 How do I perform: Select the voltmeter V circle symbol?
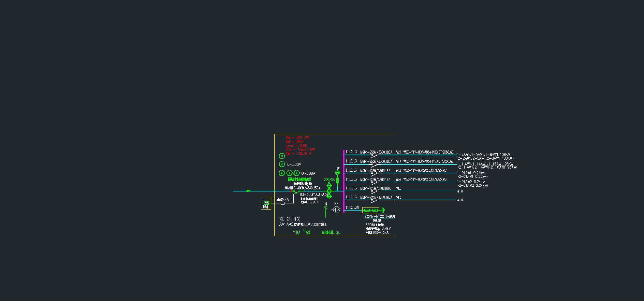point(282,164)
